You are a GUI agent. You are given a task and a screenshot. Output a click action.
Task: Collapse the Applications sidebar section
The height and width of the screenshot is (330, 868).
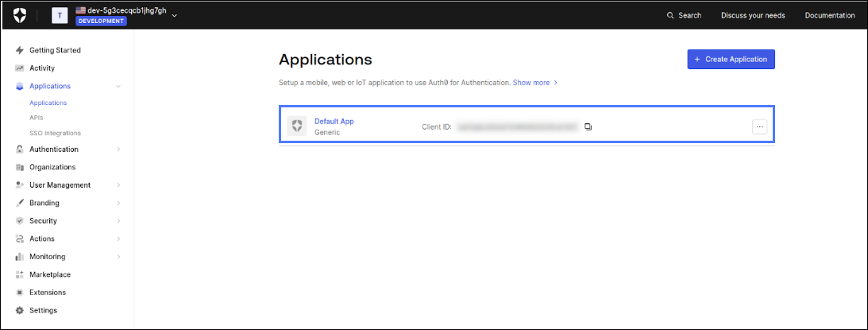click(x=118, y=86)
